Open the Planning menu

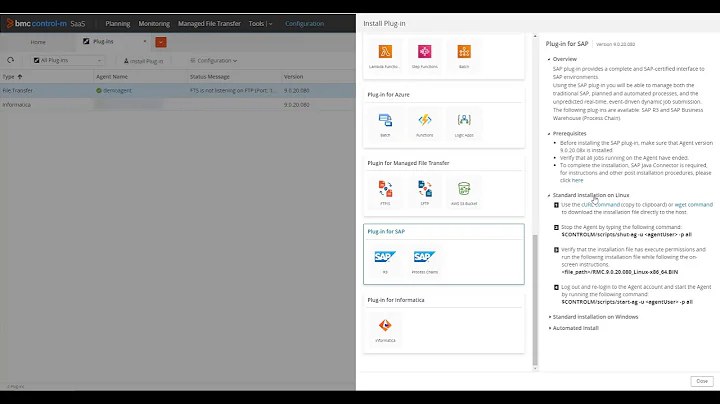pos(118,23)
